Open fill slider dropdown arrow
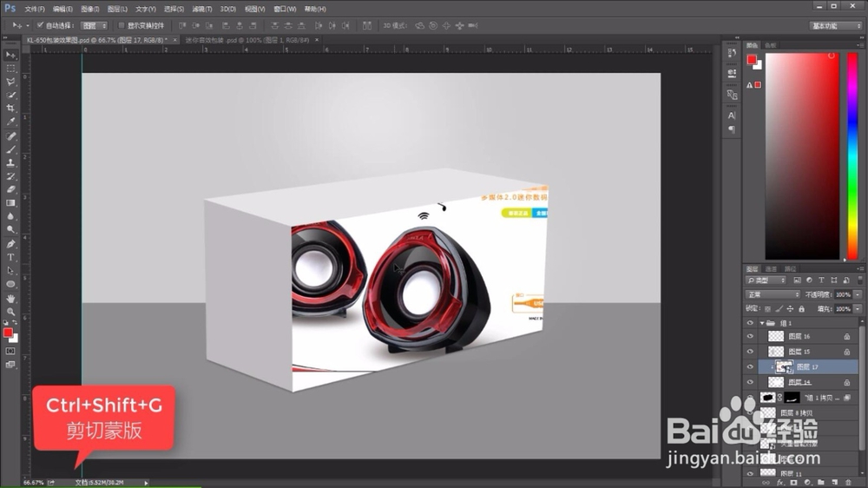The width and height of the screenshot is (868, 488). (x=858, y=309)
